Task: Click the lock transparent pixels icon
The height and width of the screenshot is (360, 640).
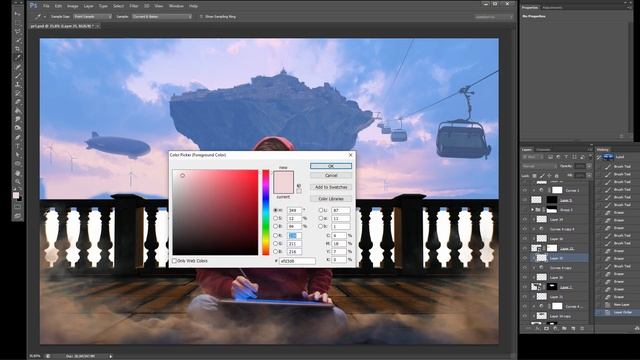Action: [x=534, y=176]
